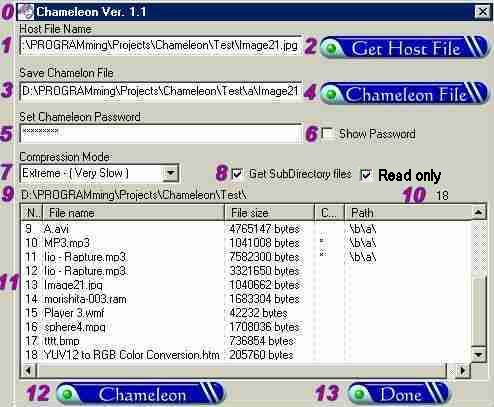Click the file list scroll down arrow
494x407 pixels.
pos(478,355)
